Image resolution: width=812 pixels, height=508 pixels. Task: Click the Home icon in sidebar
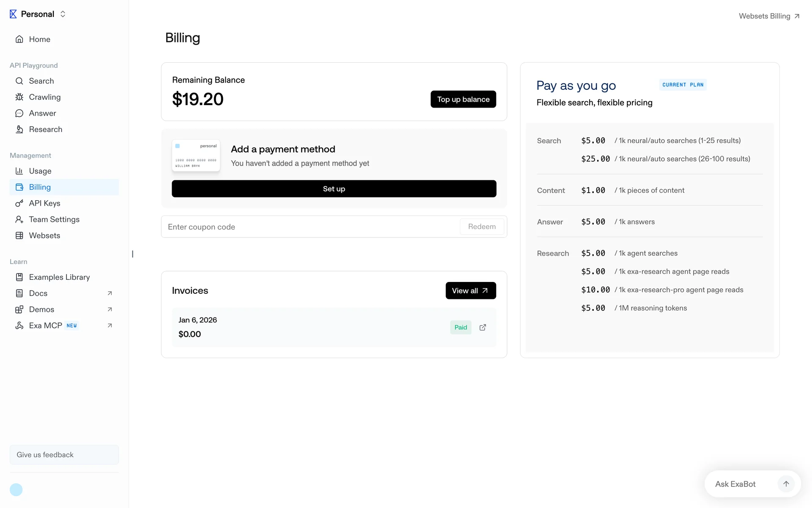click(19, 39)
